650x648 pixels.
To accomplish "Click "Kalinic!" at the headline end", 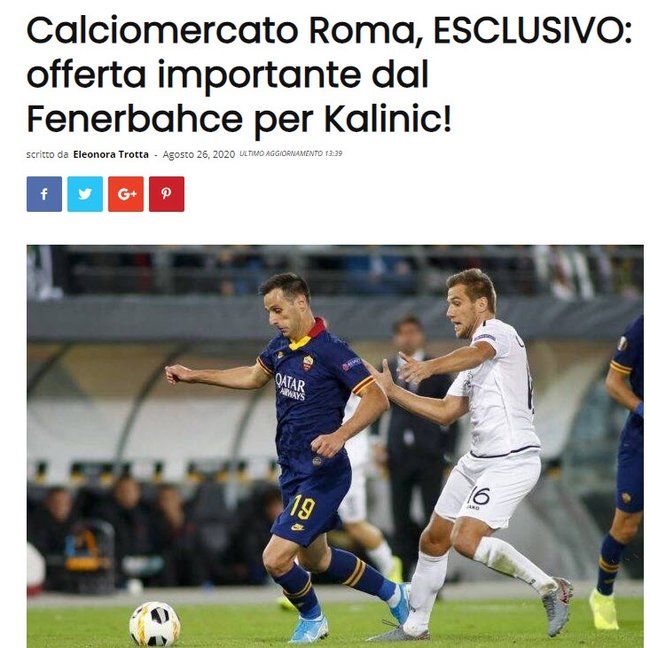I will [x=387, y=118].
